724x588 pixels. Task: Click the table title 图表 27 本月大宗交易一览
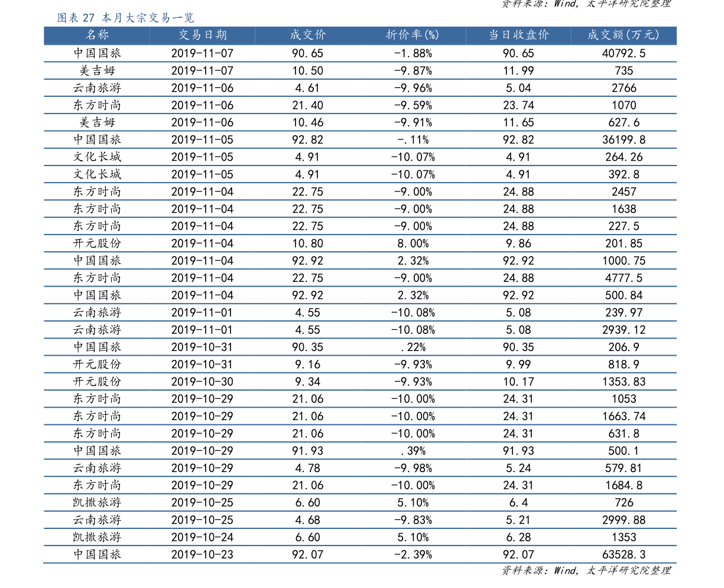point(125,18)
